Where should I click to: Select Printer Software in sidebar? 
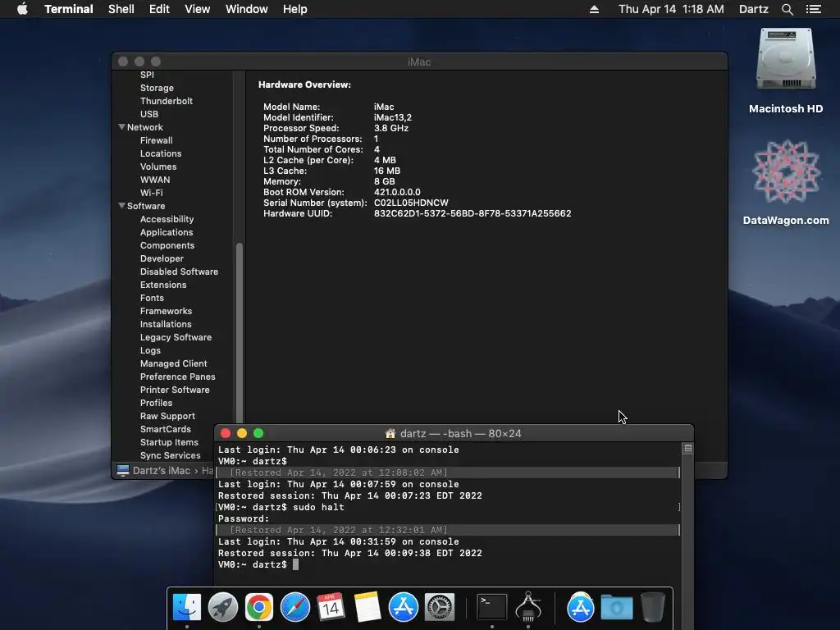tap(175, 390)
